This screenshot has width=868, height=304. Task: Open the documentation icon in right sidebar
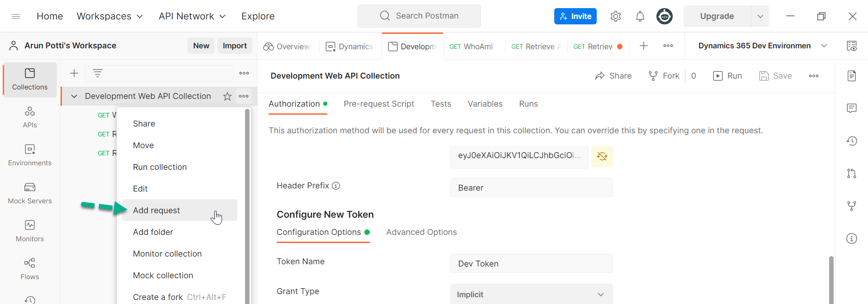(852, 76)
